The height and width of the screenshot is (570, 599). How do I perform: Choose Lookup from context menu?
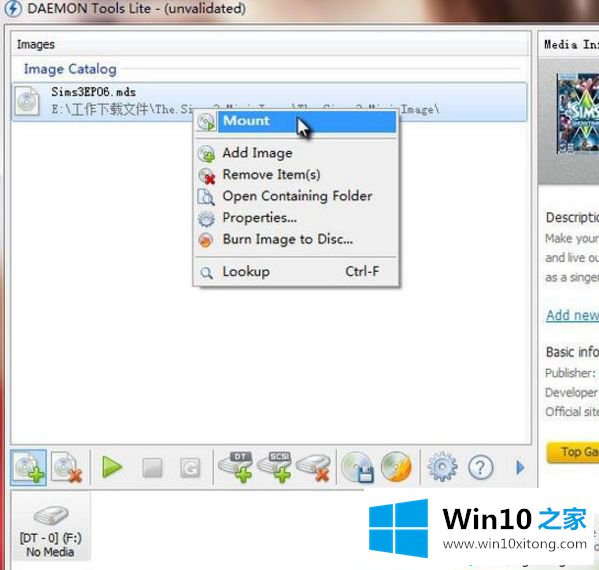296,272
